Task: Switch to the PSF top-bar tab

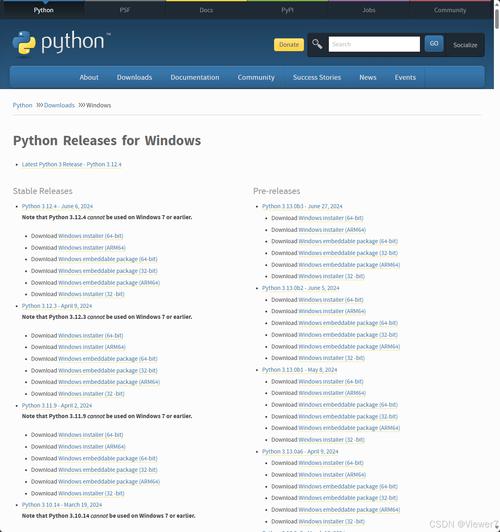Action: click(x=124, y=10)
